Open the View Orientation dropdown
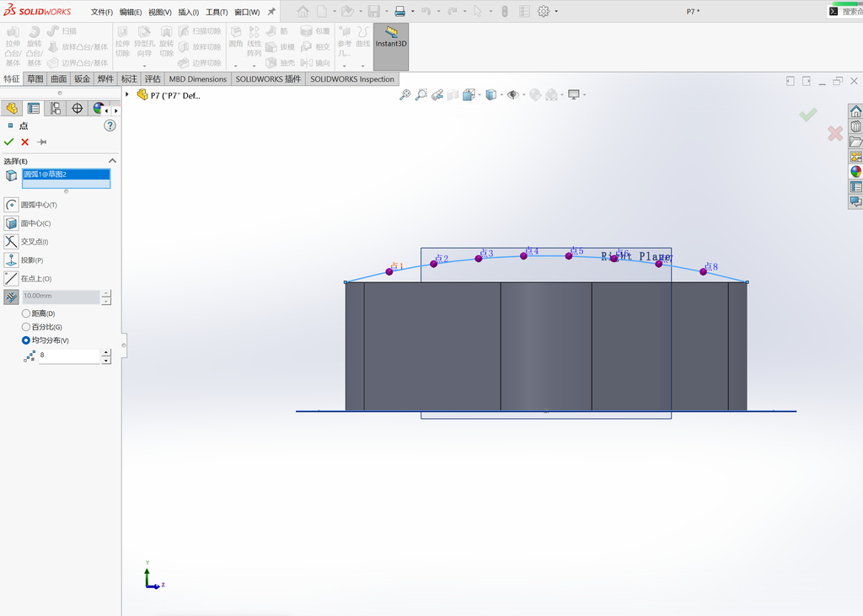Image resolution: width=863 pixels, height=616 pixels. pyautogui.click(x=480, y=94)
